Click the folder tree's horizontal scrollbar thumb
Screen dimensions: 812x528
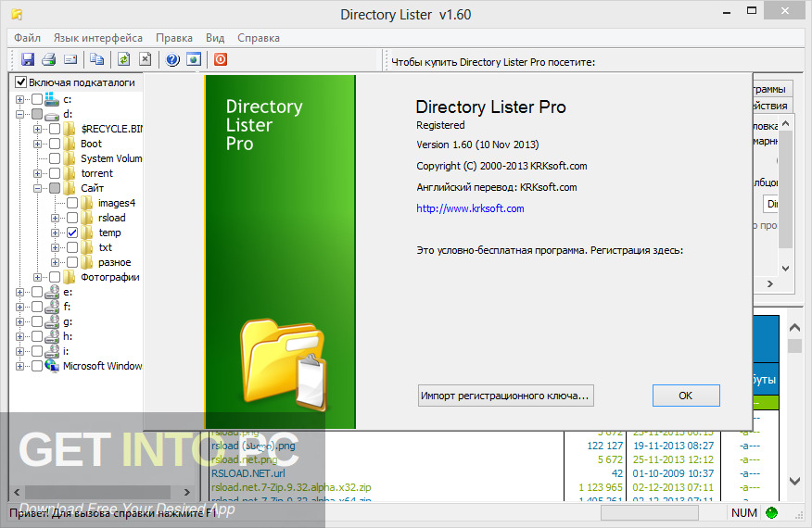98,492
